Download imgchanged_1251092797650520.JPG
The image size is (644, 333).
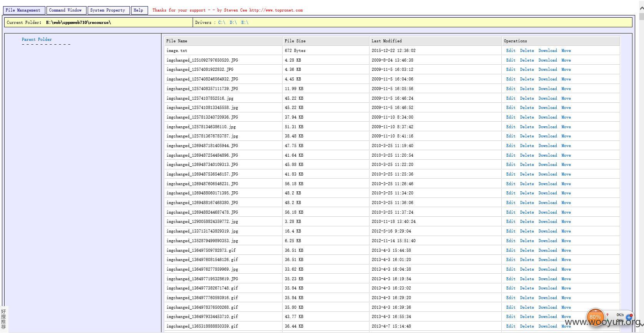pos(547,60)
